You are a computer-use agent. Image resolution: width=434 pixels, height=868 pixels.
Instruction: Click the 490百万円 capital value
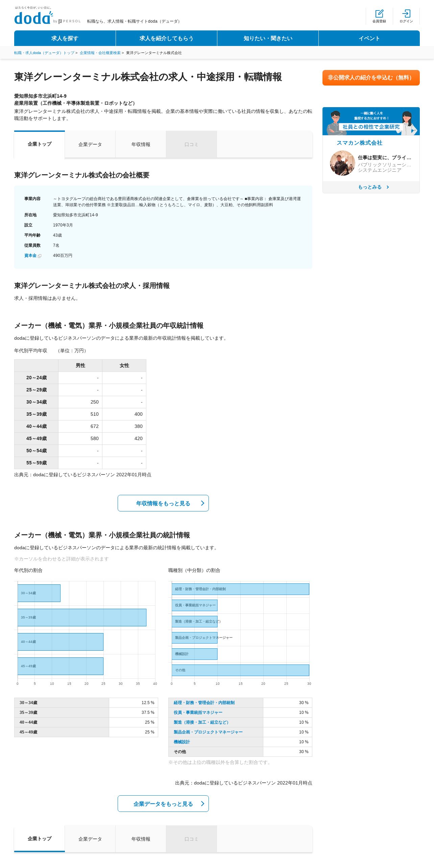[x=63, y=256]
